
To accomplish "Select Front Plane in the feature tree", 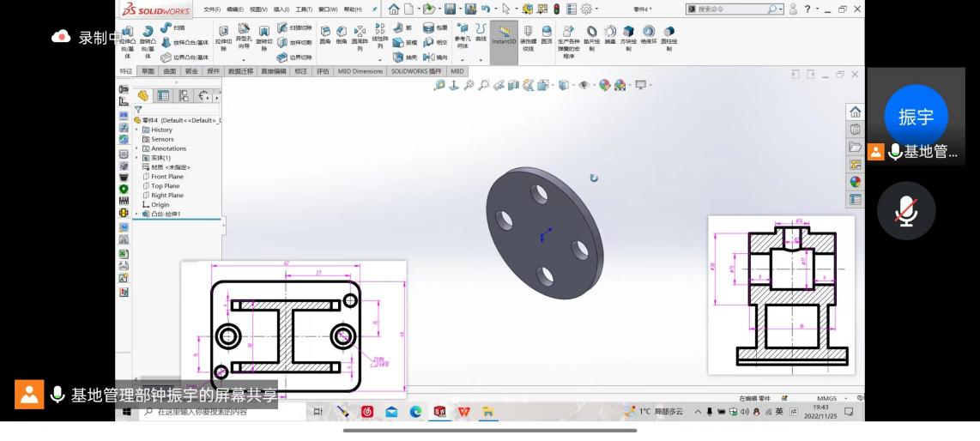I will pos(166,177).
